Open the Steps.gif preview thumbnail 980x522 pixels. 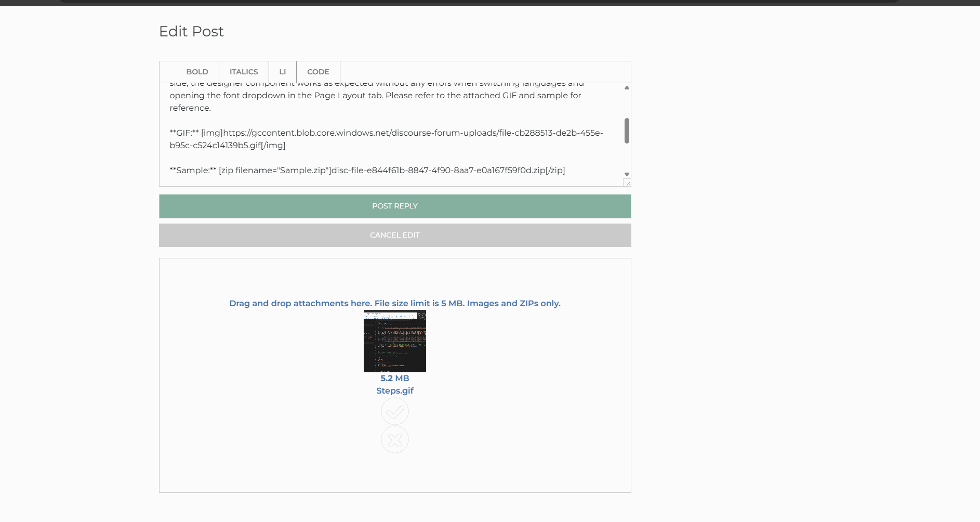(x=395, y=341)
